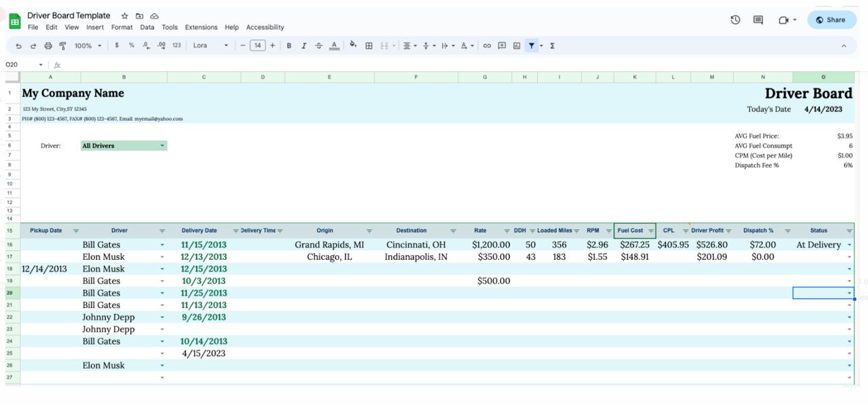
Task: Toggle bold formatting
Action: (x=289, y=45)
